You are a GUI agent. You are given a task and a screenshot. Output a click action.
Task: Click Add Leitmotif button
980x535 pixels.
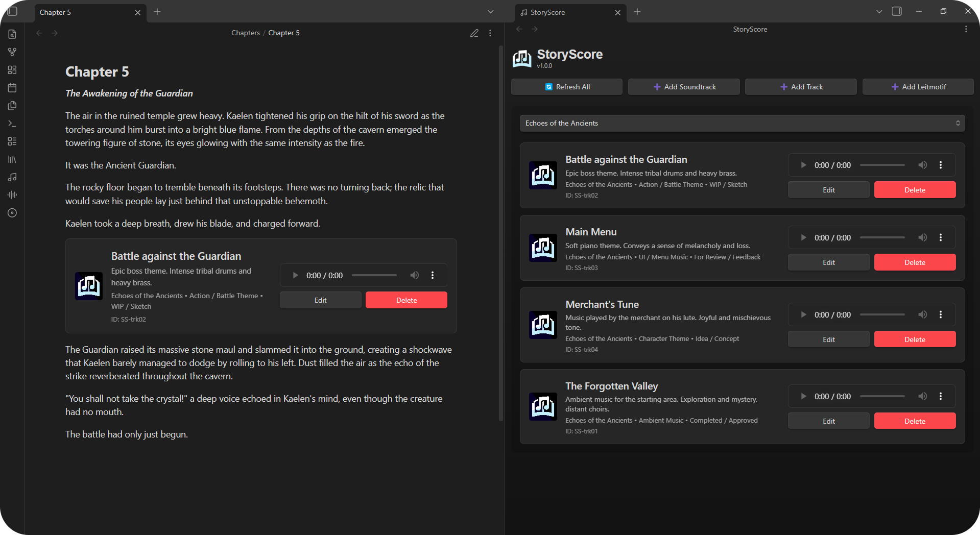coord(918,87)
